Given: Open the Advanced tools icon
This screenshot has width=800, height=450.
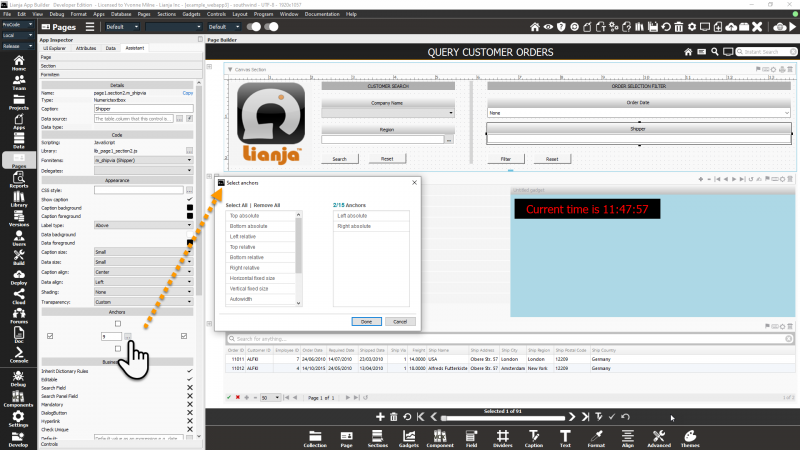Looking at the screenshot, I should coord(660,436).
